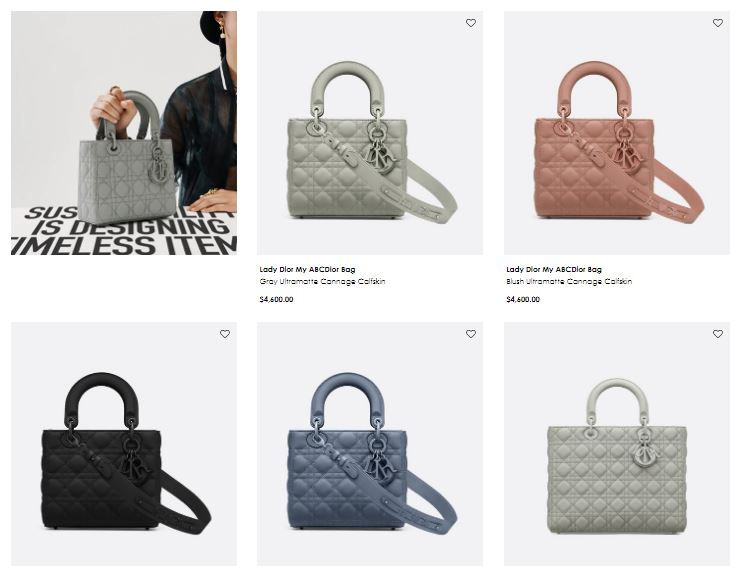Open the gray Lady Dior bag image
Image resolution: width=738 pixels, height=572 pixels.
(369, 133)
